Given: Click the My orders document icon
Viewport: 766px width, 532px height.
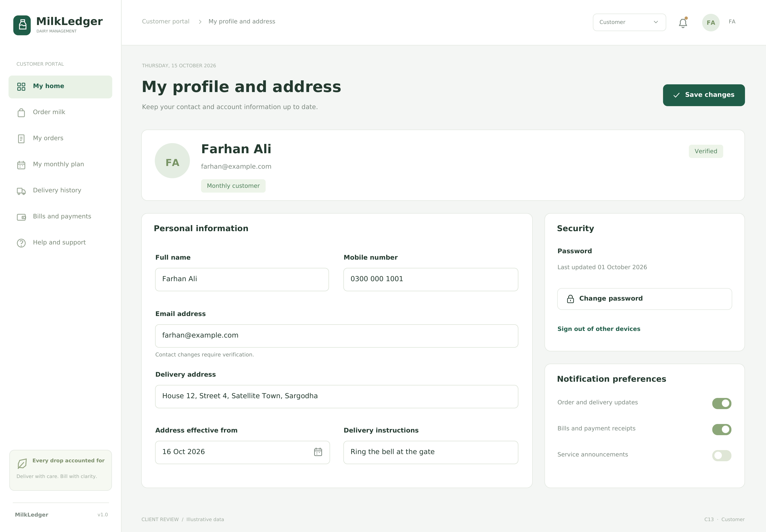Looking at the screenshot, I should 21,139.
